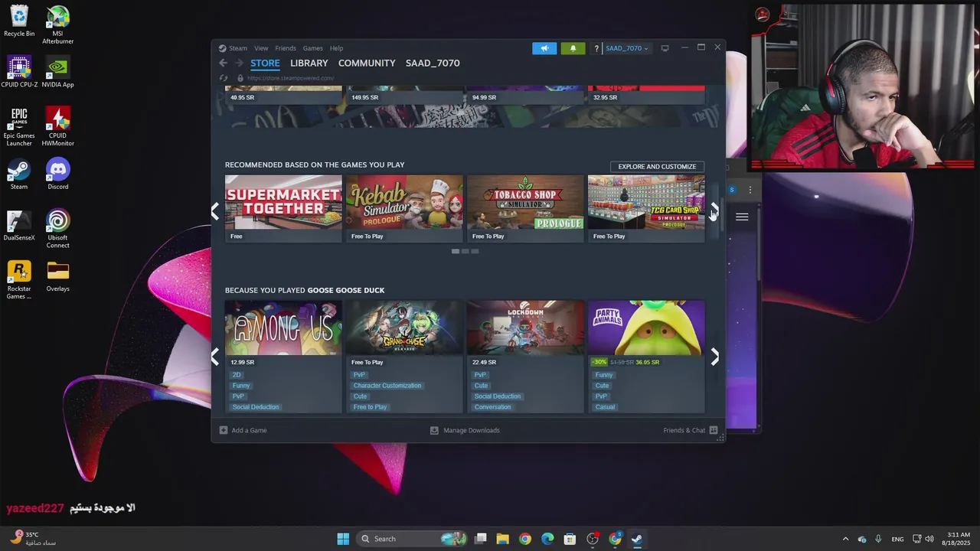Click the Character Customization tag
The image size is (980, 551).
pos(387,386)
